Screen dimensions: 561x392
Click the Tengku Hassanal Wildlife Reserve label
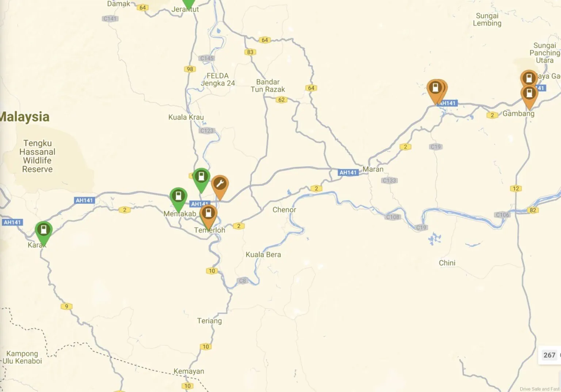(x=37, y=156)
